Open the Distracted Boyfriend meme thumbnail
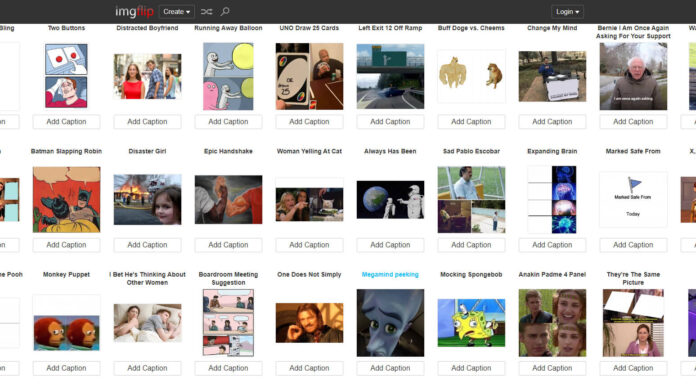This screenshot has width=696, height=385. click(147, 76)
